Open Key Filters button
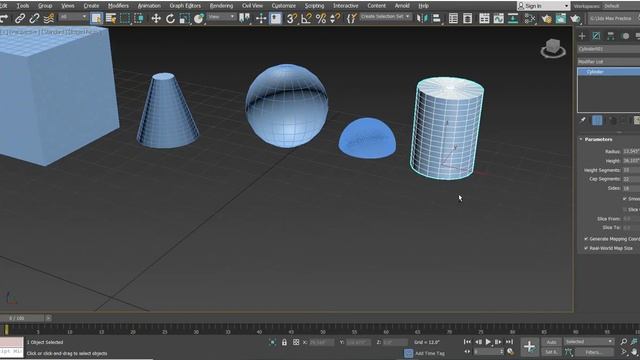Image resolution: width=640 pixels, height=360 pixels. [x=594, y=352]
